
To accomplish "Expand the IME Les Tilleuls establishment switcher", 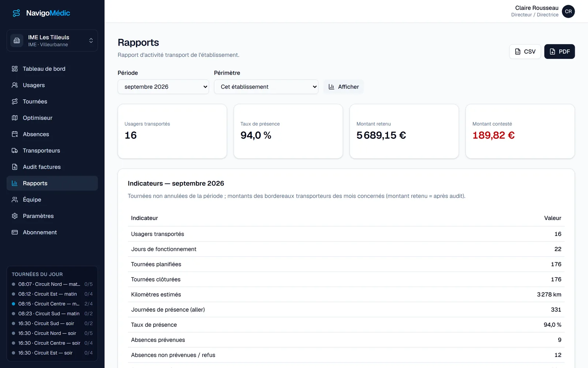I will [x=52, y=40].
